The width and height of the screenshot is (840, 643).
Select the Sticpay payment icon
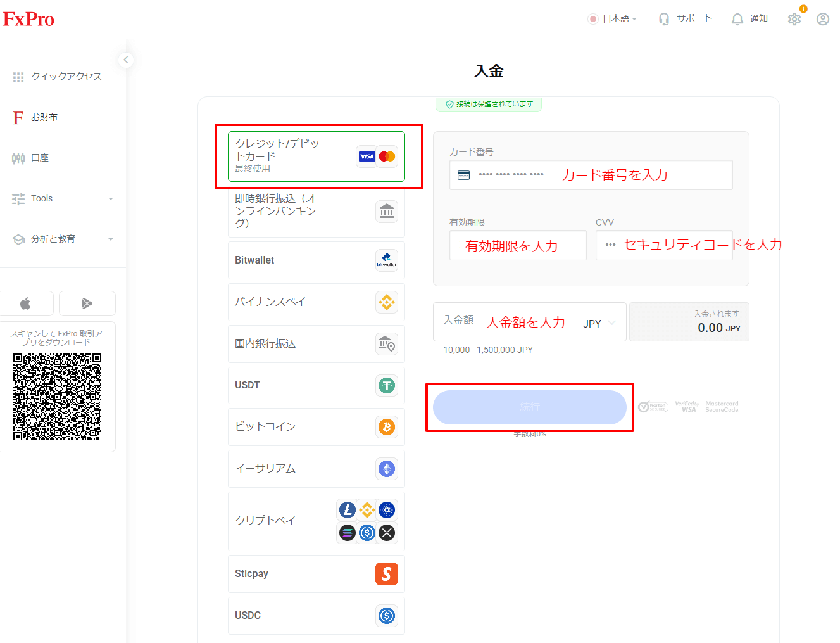386,574
